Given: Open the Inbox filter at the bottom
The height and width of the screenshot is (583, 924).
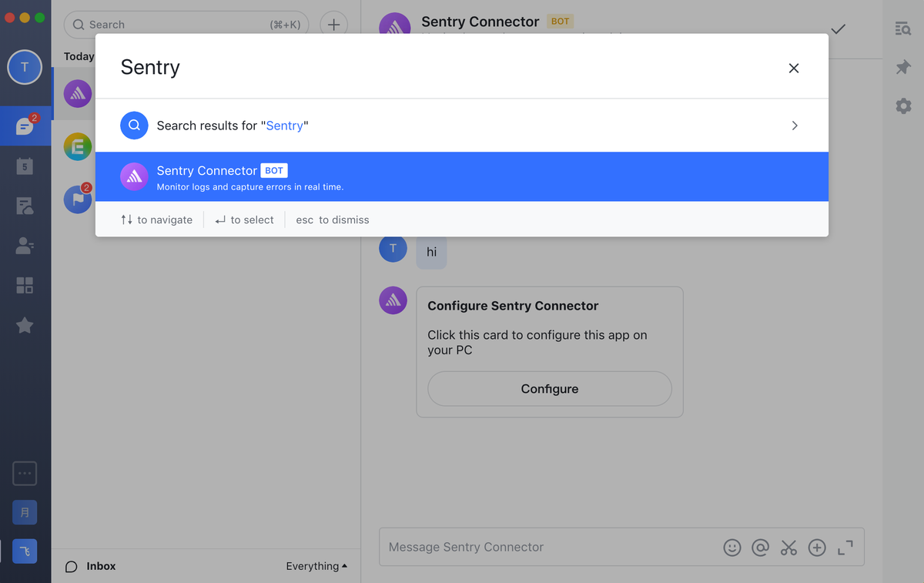Looking at the screenshot, I should 91,566.
